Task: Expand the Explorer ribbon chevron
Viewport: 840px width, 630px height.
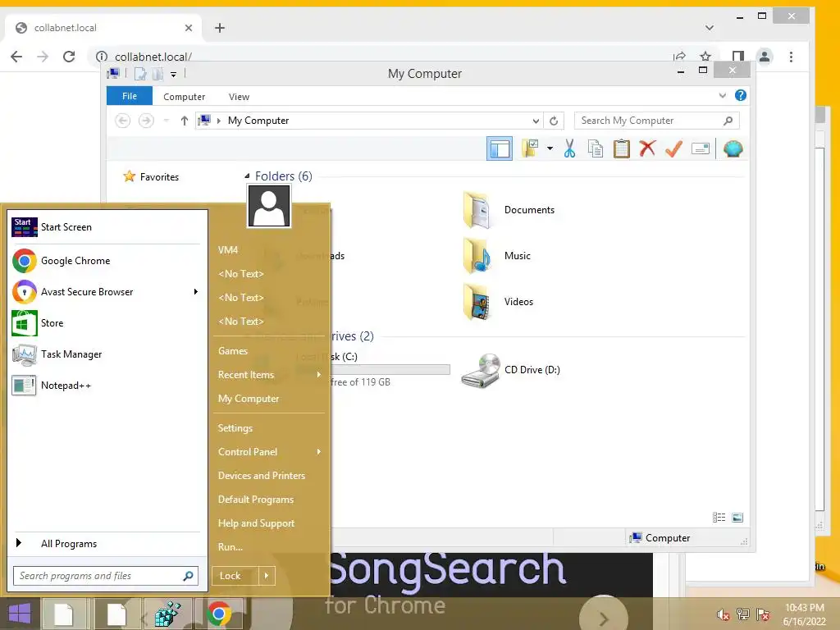Action: (x=722, y=95)
